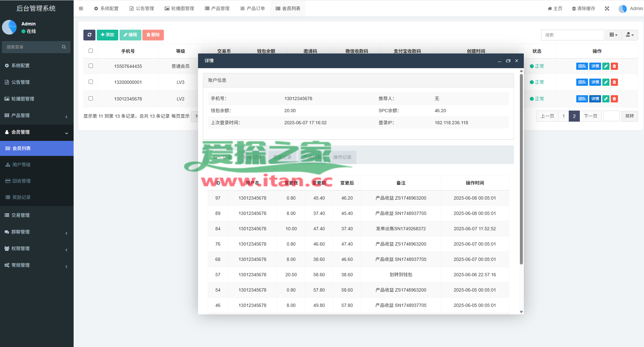Tick the checkbox for member 13012345678
Viewport: 644px width, 347px height.
tap(91, 98)
